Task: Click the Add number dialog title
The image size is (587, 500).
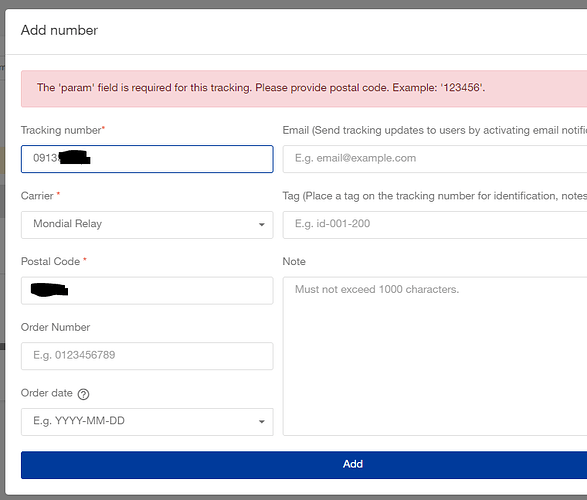Action: pyautogui.click(x=59, y=30)
